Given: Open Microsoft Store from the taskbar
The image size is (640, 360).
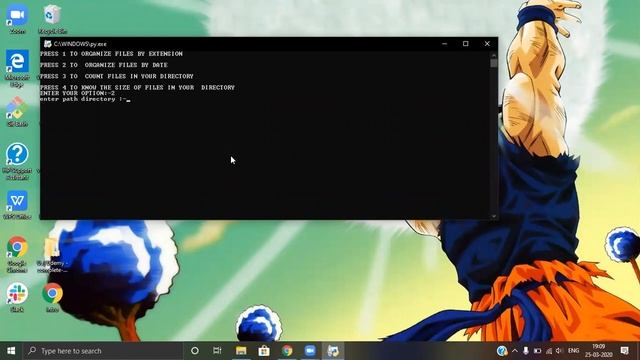Looking at the screenshot, I should tap(264, 351).
